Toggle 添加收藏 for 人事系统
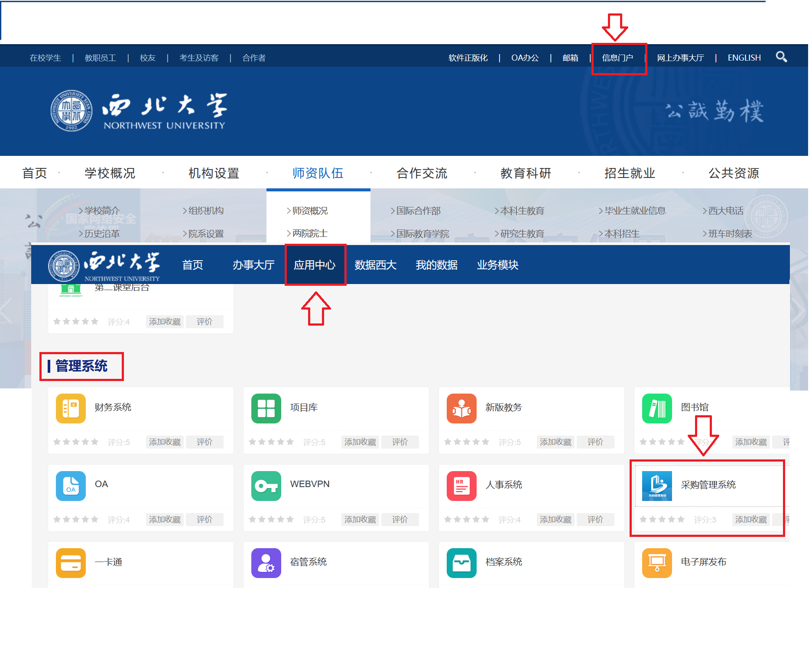Screen dimensions: 812x659 (555, 520)
